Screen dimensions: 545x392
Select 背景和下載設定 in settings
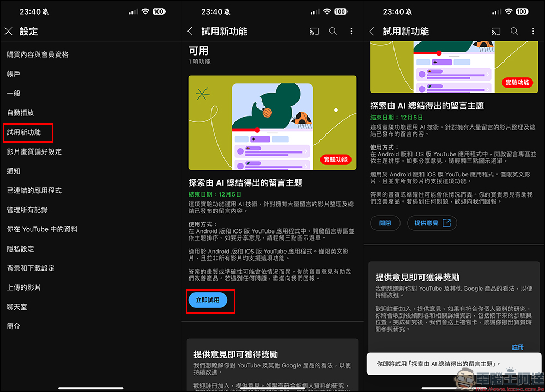point(31,268)
